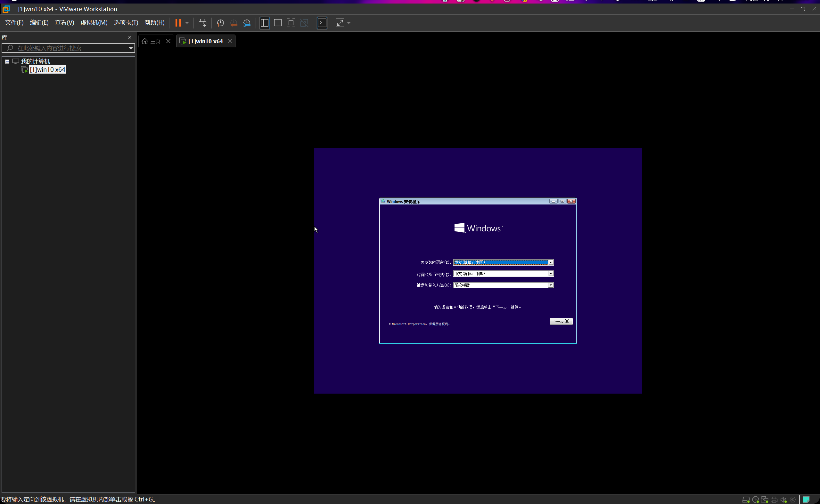Open the 时间和货币格式 dropdown
Viewport: 820px width, 504px height.
(x=504, y=274)
